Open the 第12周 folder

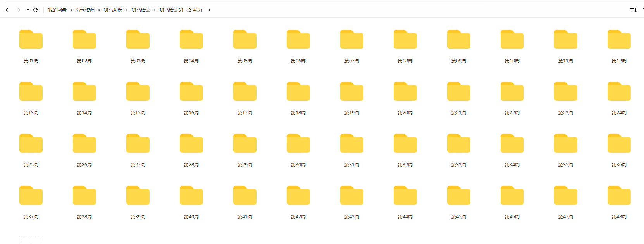tap(619, 40)
